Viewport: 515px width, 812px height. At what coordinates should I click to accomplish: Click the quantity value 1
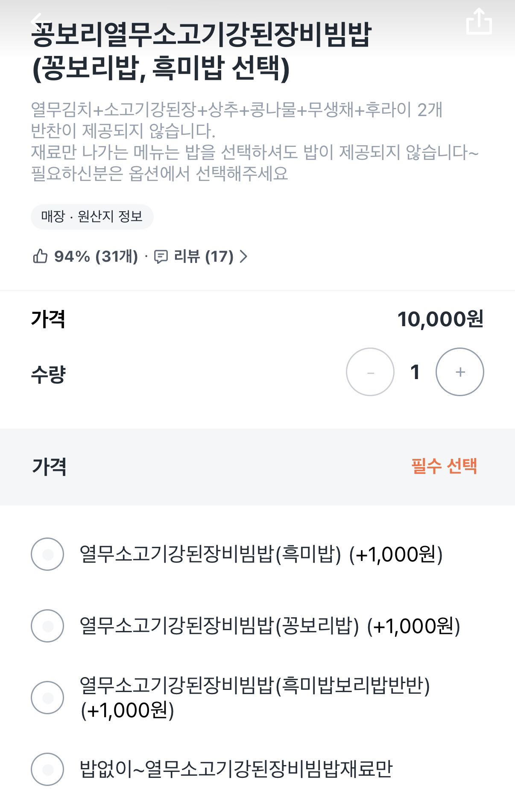point(415,372)
